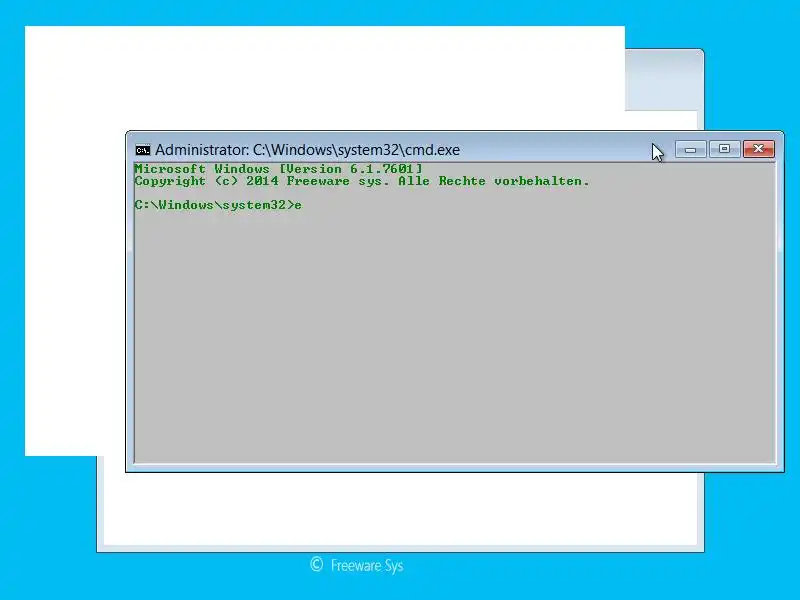Viewport: 800px width, 600px height.
Task: Click the command prompt line C:\Windows\system32>e
Action: tap(218, 205)
